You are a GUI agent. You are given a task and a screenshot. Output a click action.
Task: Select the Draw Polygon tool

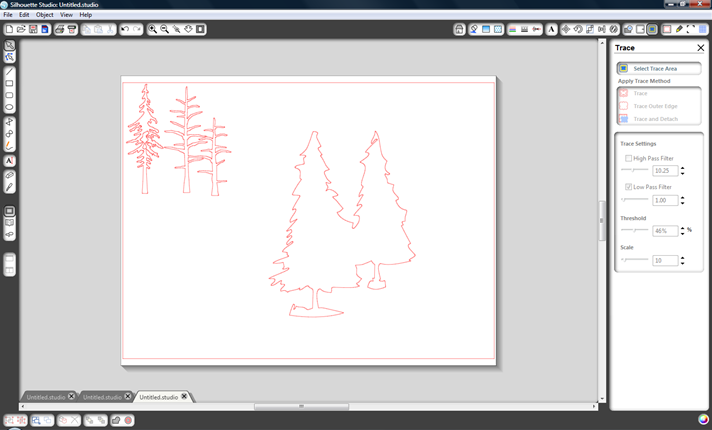click(x=9, y=122)
